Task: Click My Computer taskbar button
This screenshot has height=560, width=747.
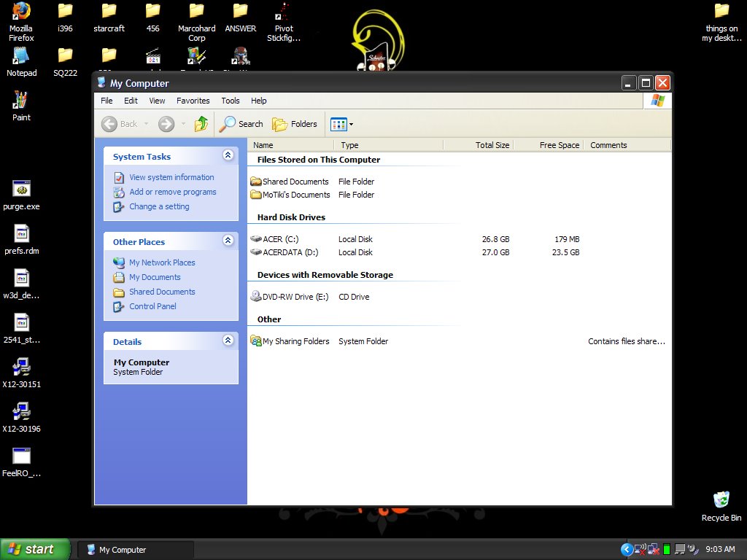Action: (135, 550)
